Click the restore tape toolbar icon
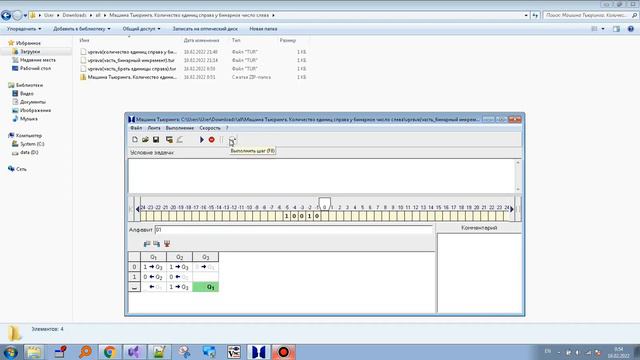 (169, 140)
